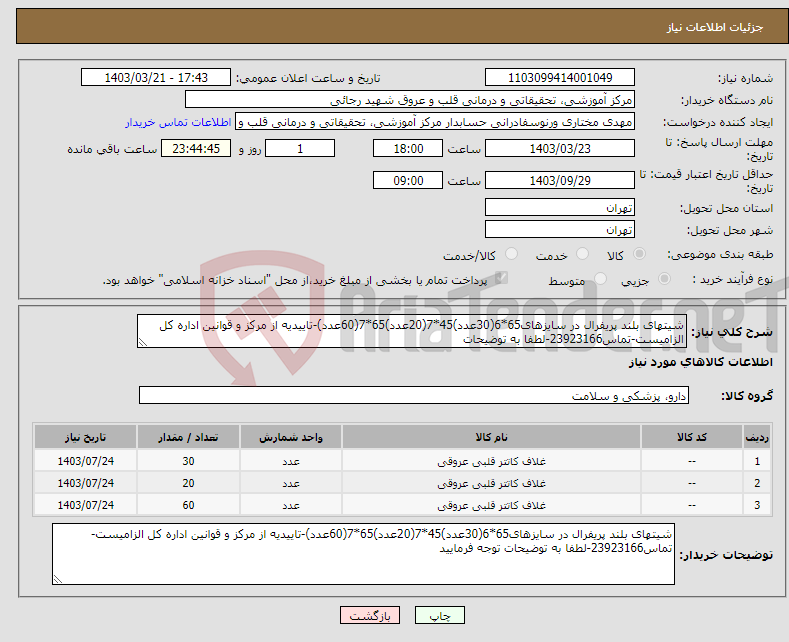The image size is (789, 642).
Task: Select the خدمت radio button
Action: tap(582, 254)
